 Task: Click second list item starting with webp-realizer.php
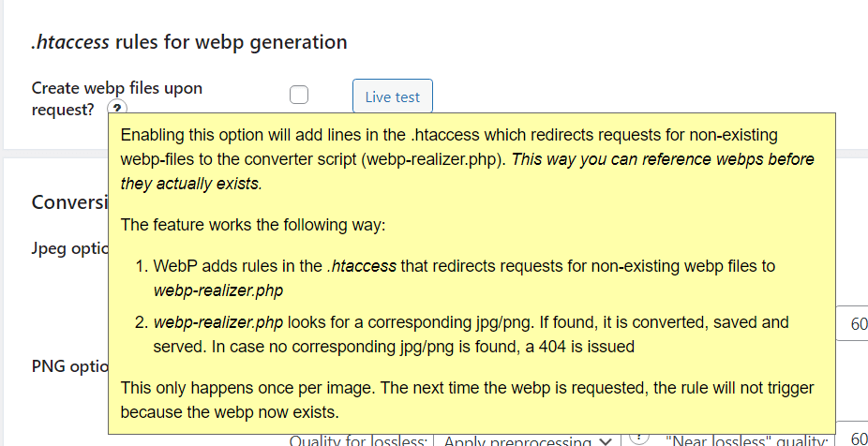(x=471, y=334)
